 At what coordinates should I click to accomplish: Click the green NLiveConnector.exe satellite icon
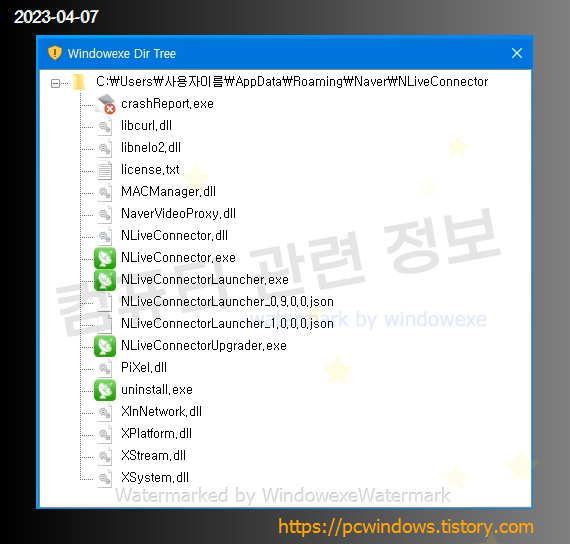(105, 258)
